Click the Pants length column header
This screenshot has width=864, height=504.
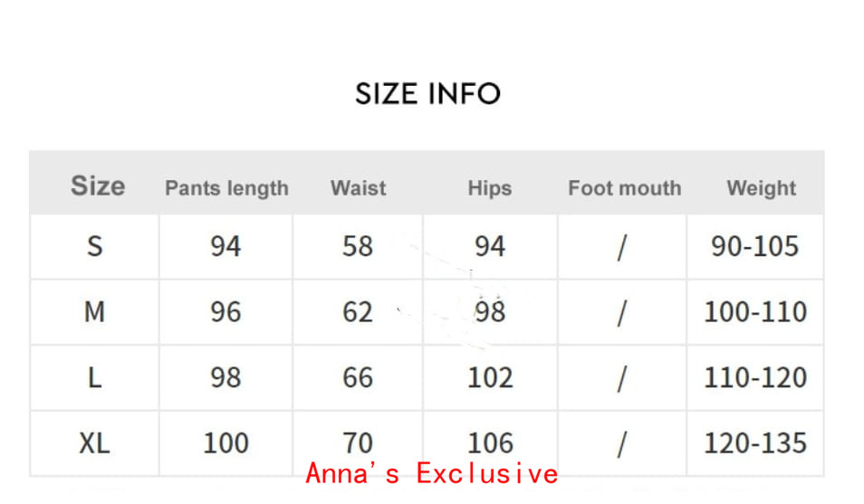pos(226,188)
